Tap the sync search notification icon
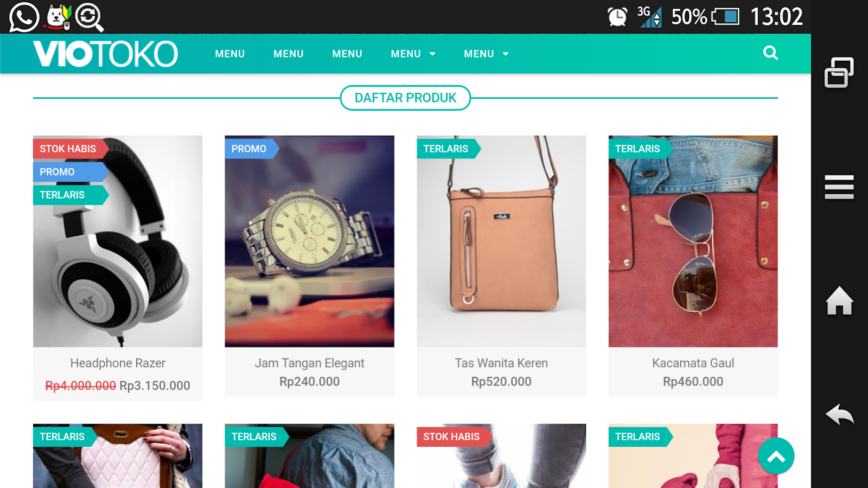 point(90,17)
